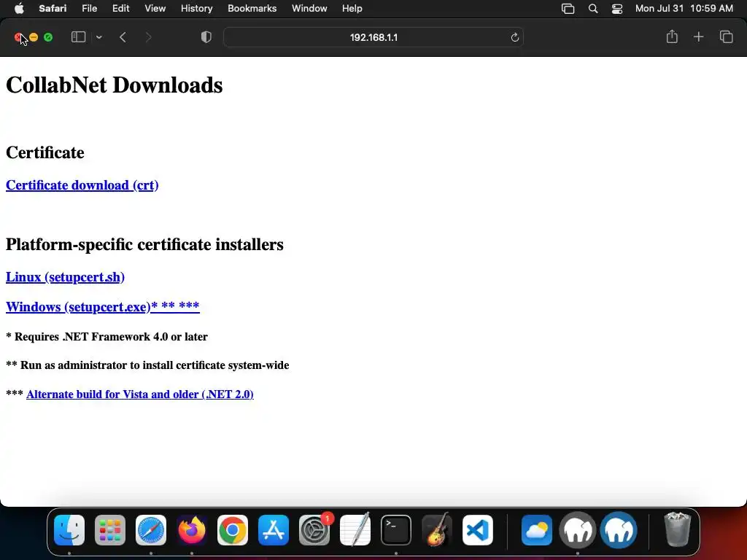The height and width of the screenshot is (560, 747).
Task: Open the Weather app from the Dock
Action: [x=537, y=530]
